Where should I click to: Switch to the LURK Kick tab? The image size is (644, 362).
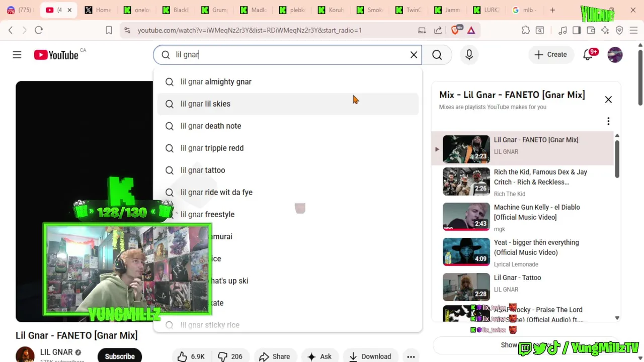click(x=487, y=10)
